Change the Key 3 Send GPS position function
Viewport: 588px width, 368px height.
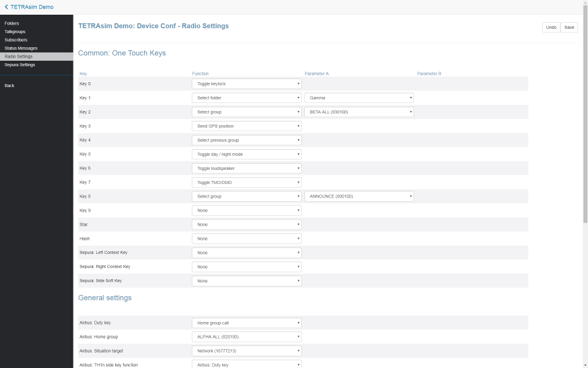tap(246, 126)
